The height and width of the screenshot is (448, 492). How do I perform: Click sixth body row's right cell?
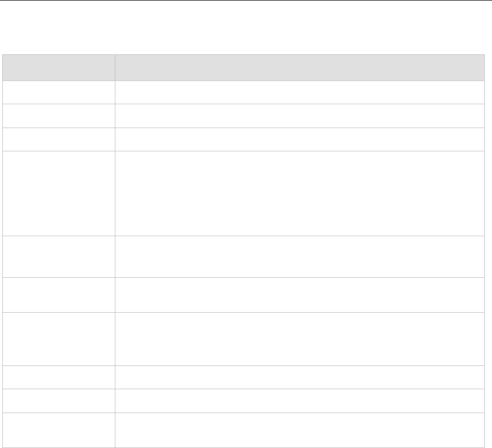pos(300,294)
